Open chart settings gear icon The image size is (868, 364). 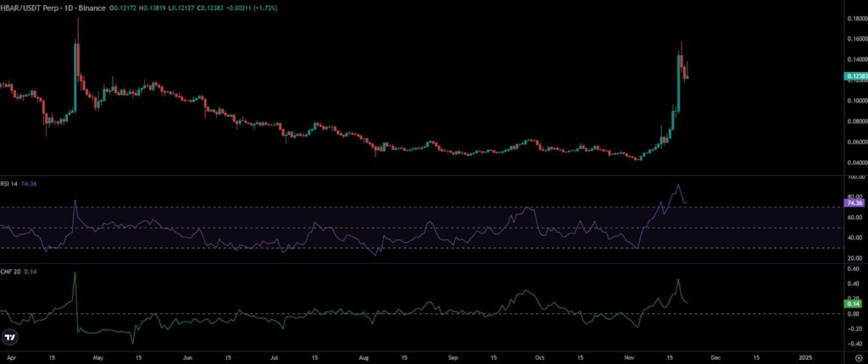(x=859, y=358)
